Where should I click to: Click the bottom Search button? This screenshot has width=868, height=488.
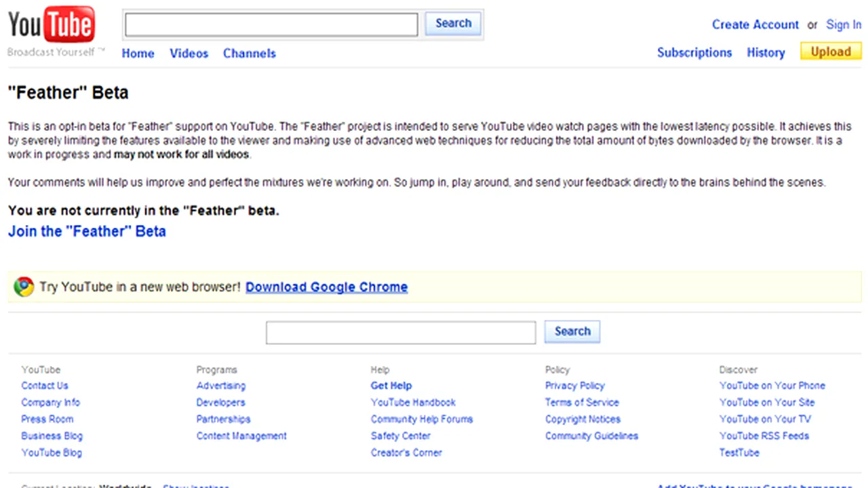(572, 331)
